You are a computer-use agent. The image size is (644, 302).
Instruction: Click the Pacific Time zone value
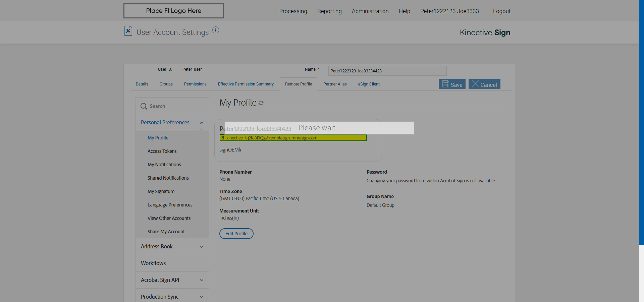coord(259,198)
